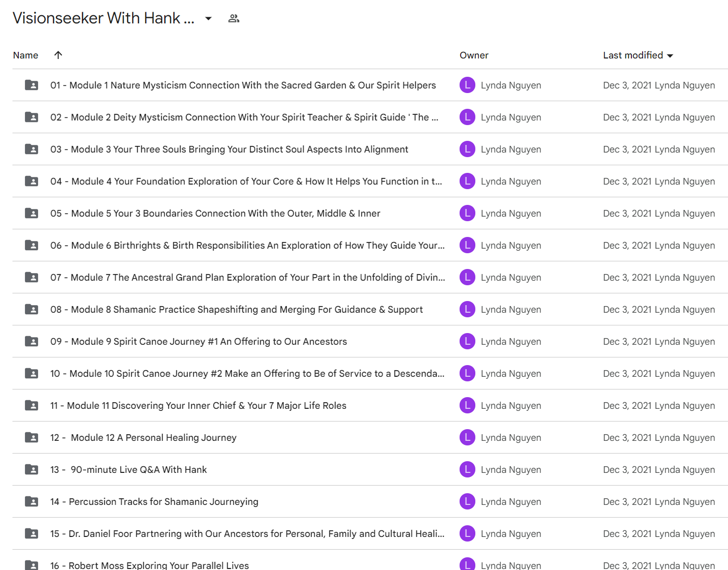Click Lynda Nguyen owner in Module 8 row

(511, 310)
